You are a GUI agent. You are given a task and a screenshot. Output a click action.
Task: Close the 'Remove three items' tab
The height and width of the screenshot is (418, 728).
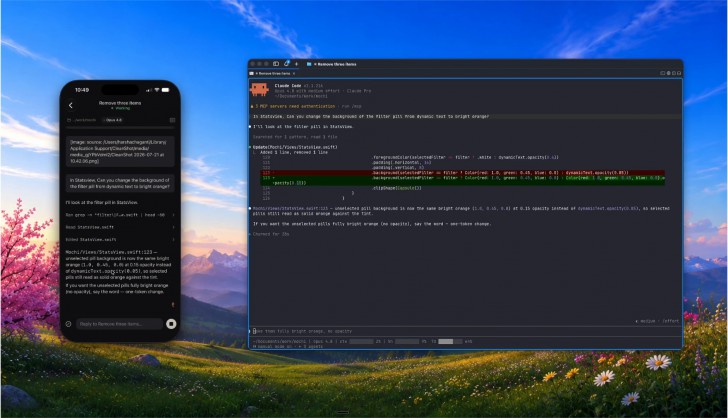click(x=293, y=73)
